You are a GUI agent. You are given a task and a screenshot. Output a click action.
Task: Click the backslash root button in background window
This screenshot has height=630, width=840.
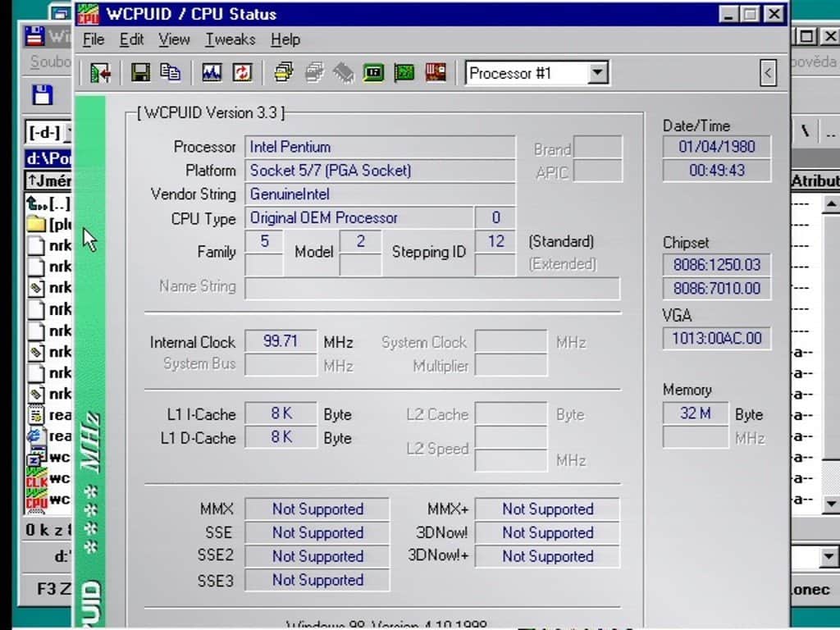pyautogui.click(x=806, y=131)
